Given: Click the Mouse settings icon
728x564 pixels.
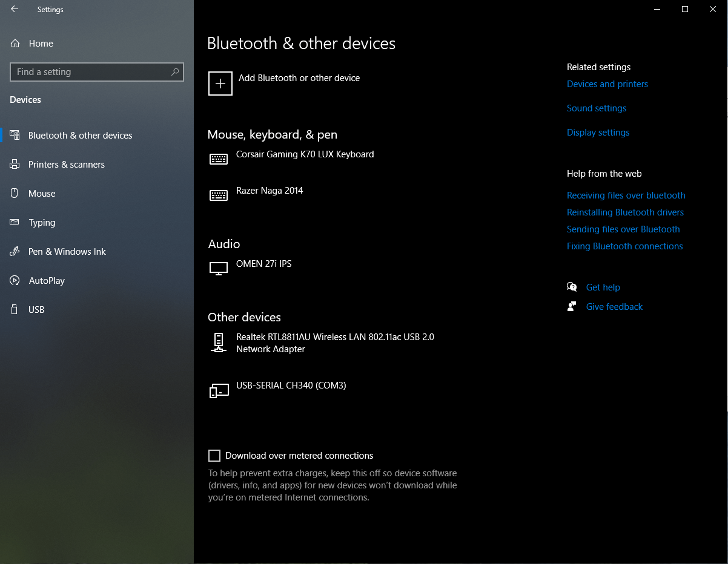Looking at the screenshot, I should [16, 193].
